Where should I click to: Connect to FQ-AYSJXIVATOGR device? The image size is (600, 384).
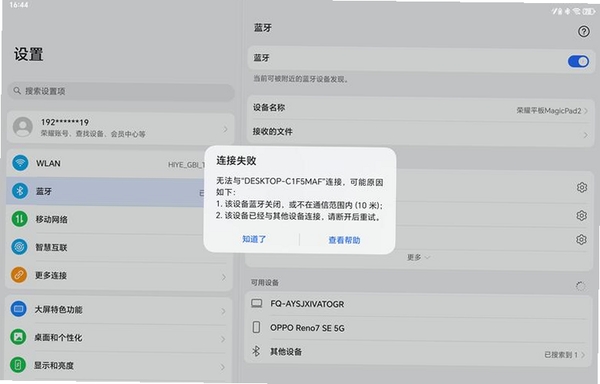[x=418, y=304]
